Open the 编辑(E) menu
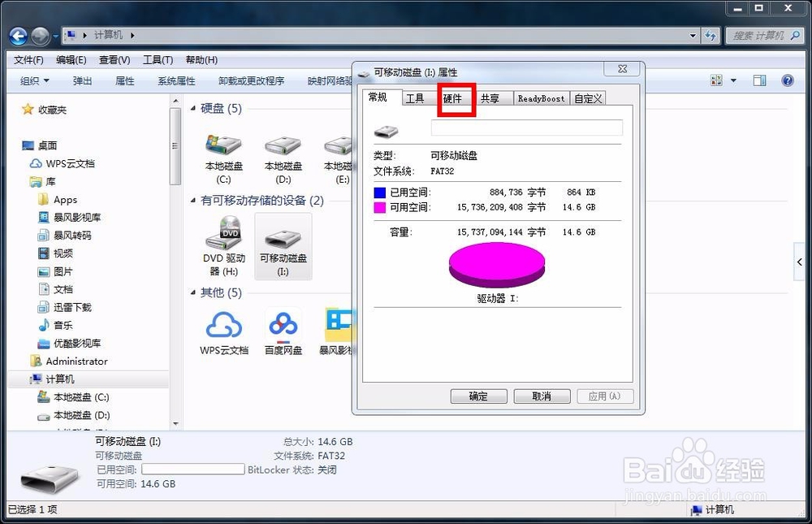Image resolution: width=812 pixels, height=524 pixels. (71, 60)
